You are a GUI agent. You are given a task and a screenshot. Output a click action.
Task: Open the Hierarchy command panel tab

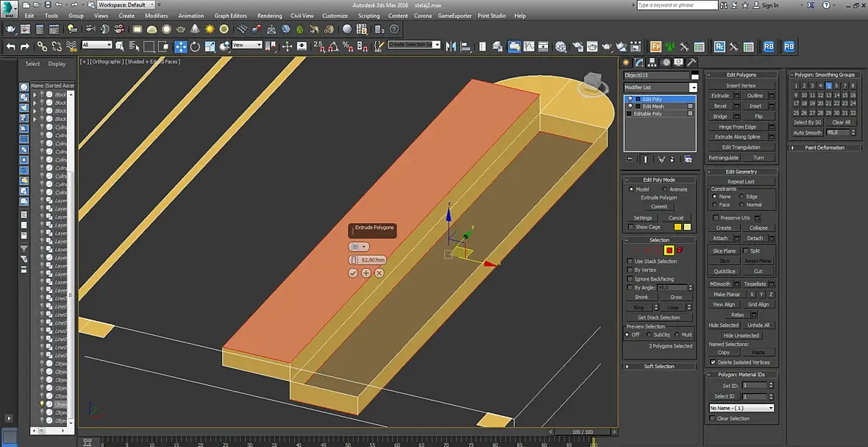point(652,63)
